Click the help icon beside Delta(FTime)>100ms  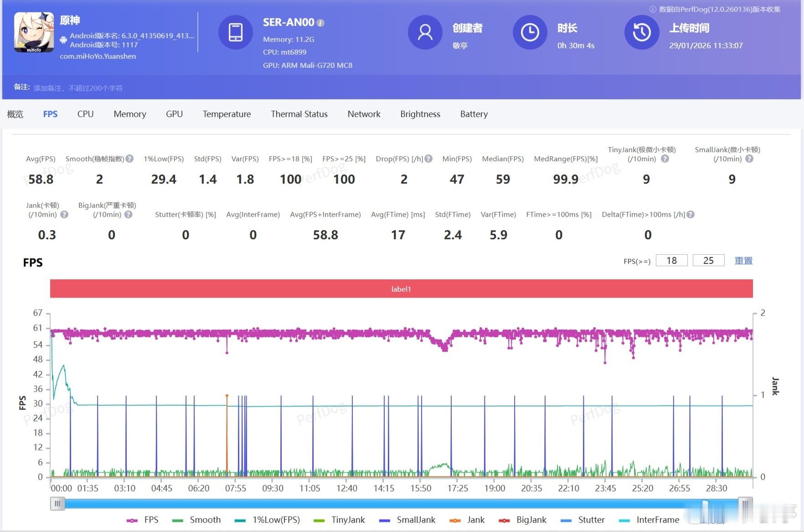691,214
